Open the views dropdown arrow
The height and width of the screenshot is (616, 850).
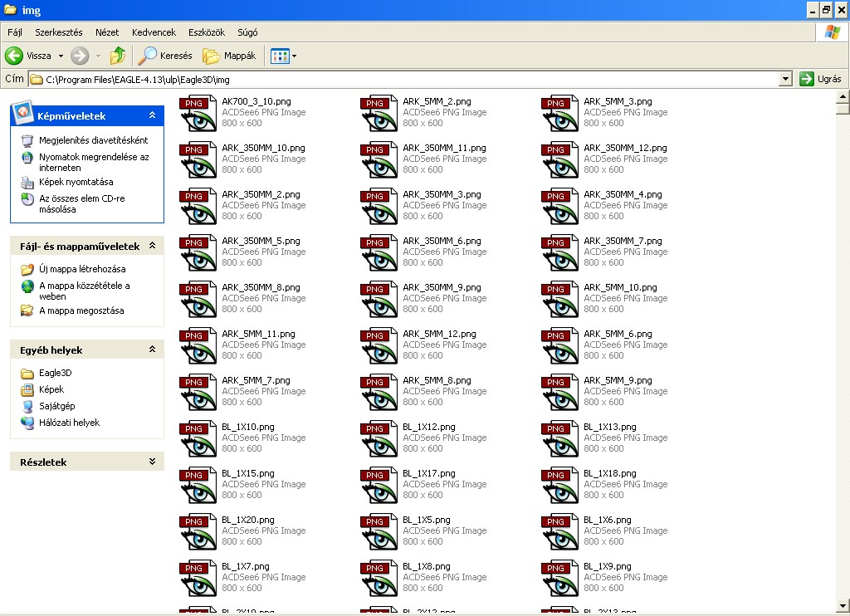295,56
